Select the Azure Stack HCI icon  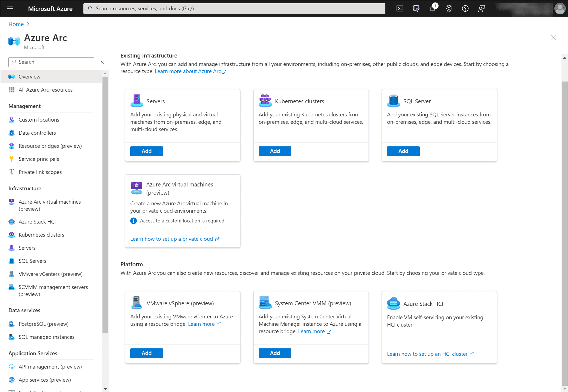tap(393, 303)
